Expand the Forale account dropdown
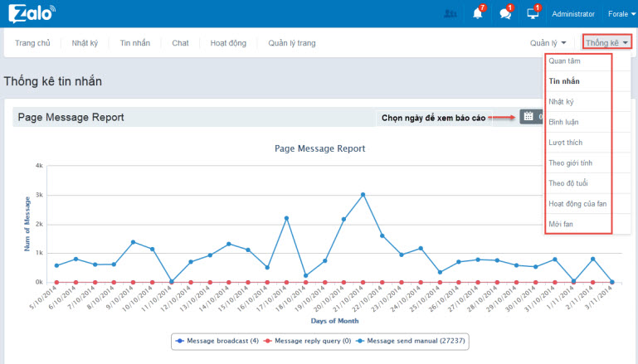This screenshot has height=364, width=638. tap(620, 14)
